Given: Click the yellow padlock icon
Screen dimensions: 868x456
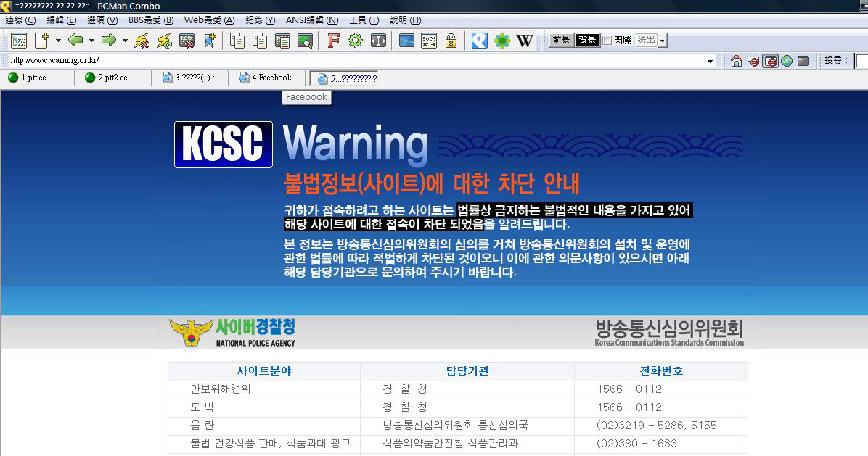Looking at the screenshot, I should pos(451,41).
